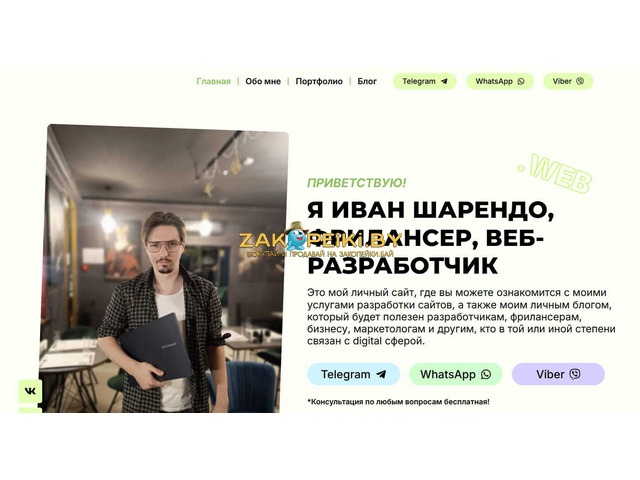
Task: Click paper plane icon in header Telegram button
Action: click(x=444, y=81)
